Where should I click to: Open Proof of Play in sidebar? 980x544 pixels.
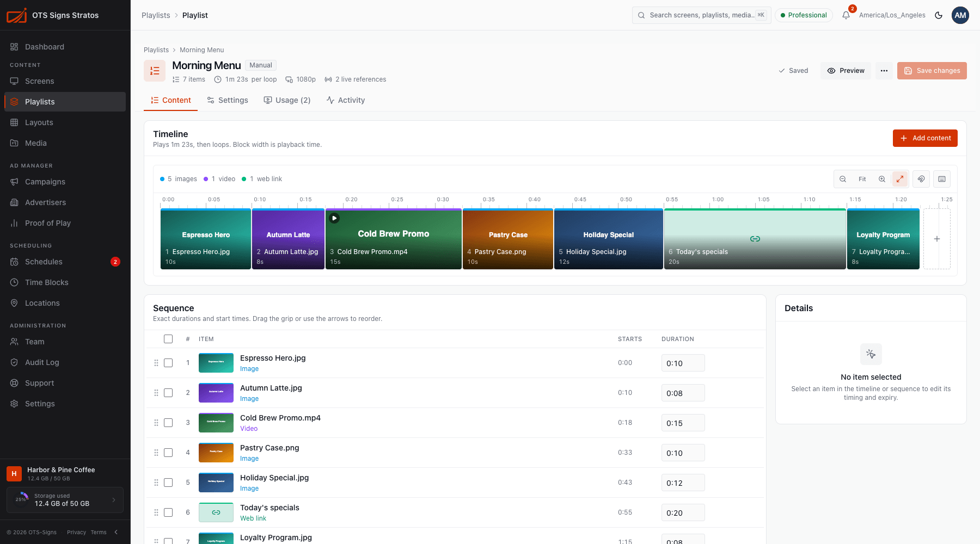click(65, 223)
